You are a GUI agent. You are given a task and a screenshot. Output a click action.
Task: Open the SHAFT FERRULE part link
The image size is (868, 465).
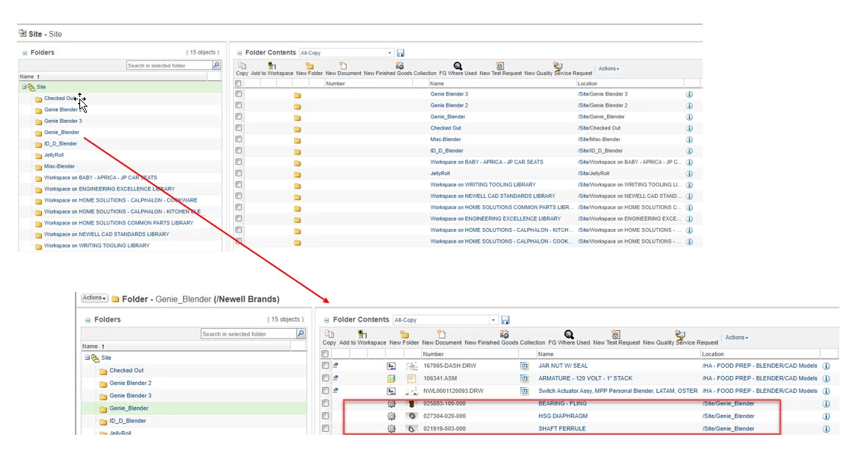point(562,428)
